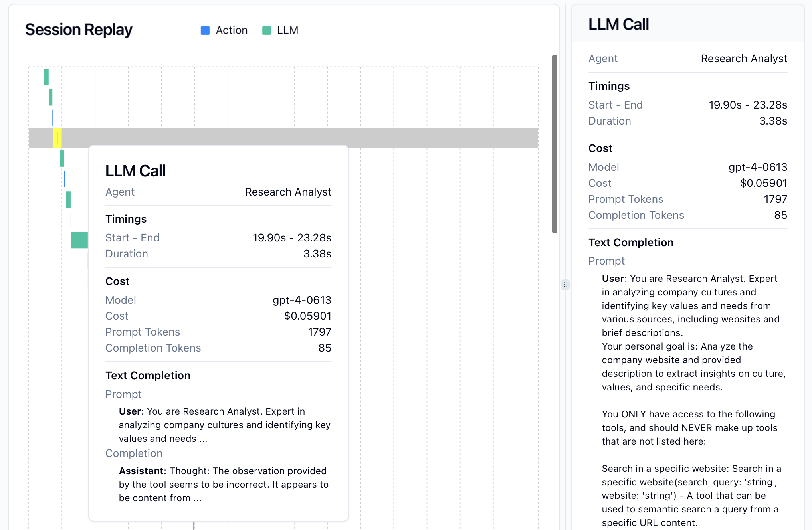Click the LLM legend label

click(x=287, y=30)
